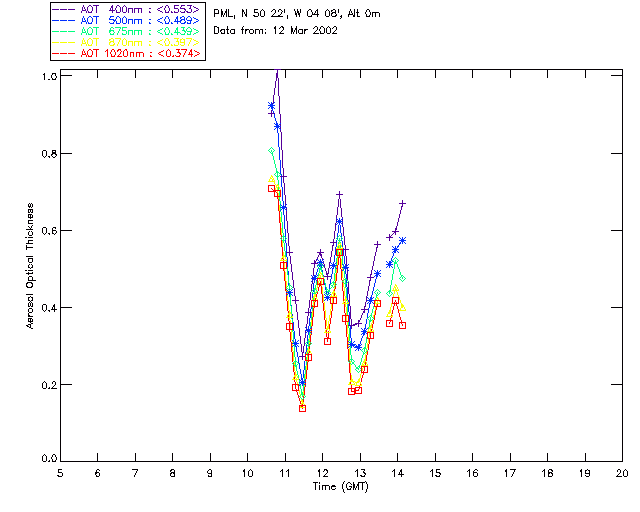This screenshot has height=512, width=640.
Task: Click the AOT 1020nm red legend entry
Action: click(127, 53)
